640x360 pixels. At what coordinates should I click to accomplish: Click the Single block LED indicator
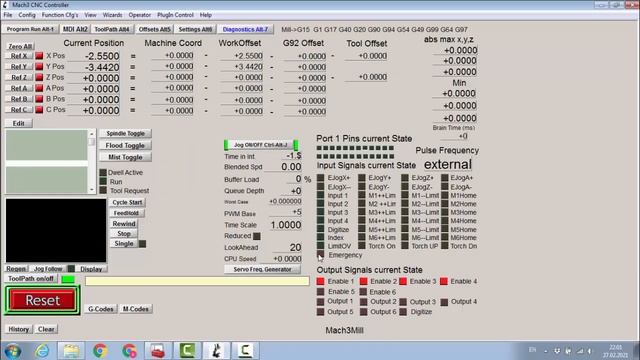[142, 244]
